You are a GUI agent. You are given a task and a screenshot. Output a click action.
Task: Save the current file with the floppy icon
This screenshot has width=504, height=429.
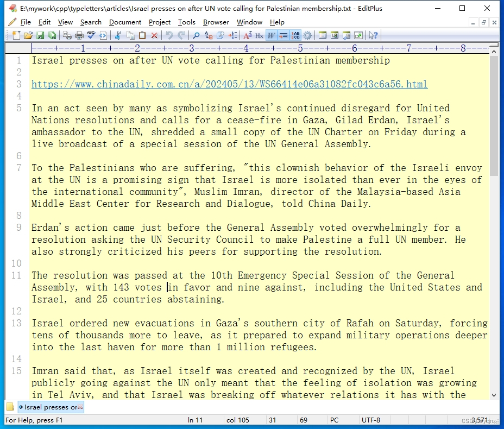point(40,35)
